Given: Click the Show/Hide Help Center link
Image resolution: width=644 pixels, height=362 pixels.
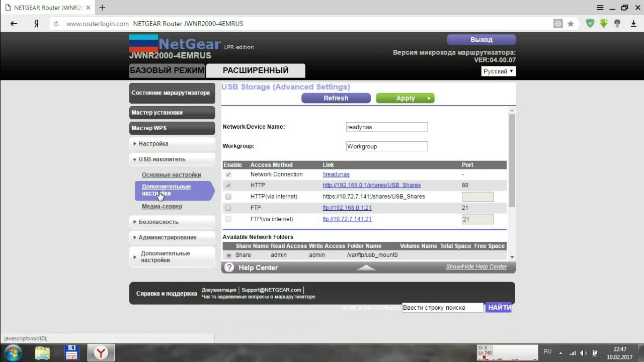Looking at the screenshot, I should click(x=476, y=267).
